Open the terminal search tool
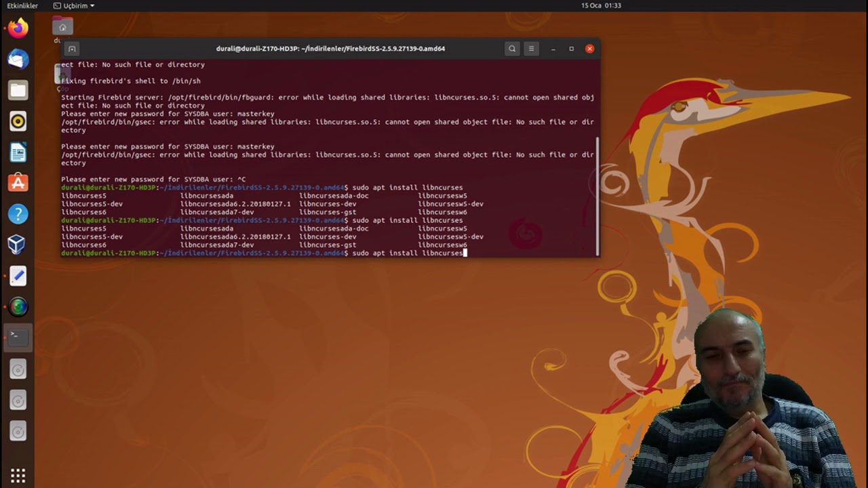 click(x=512, y=49)
